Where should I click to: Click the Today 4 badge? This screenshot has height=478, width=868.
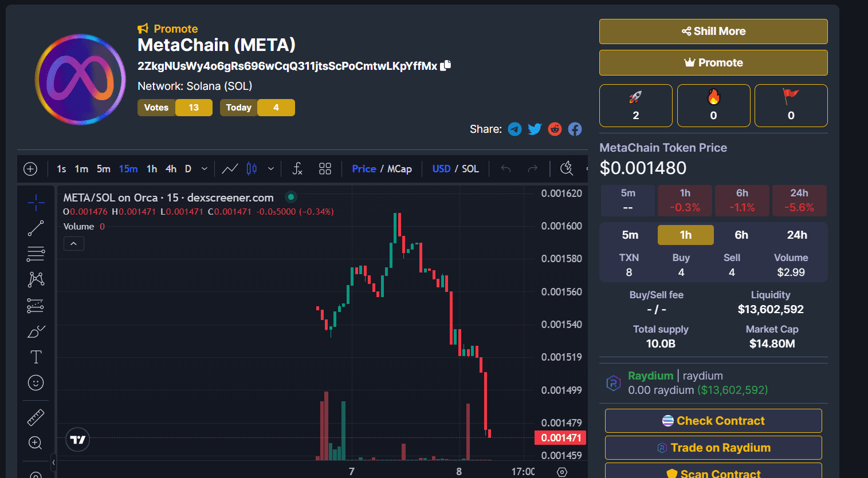pos(257,108)
